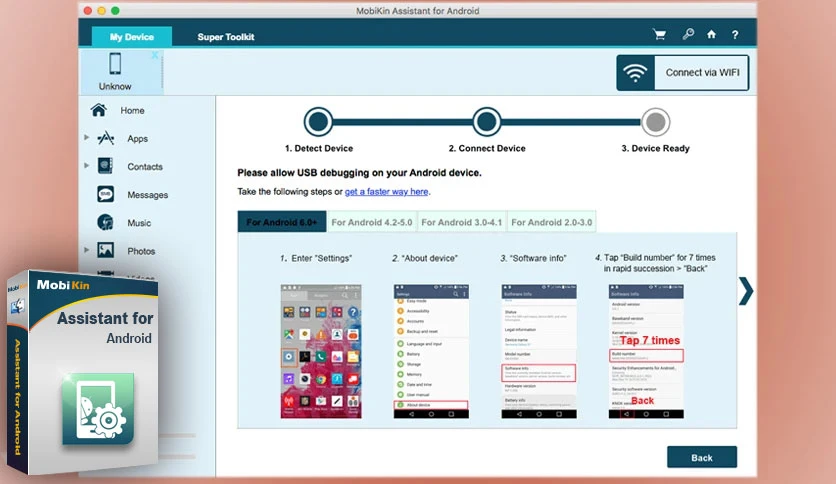Click the Enter Settings phone screenshot

click(321, 351)
